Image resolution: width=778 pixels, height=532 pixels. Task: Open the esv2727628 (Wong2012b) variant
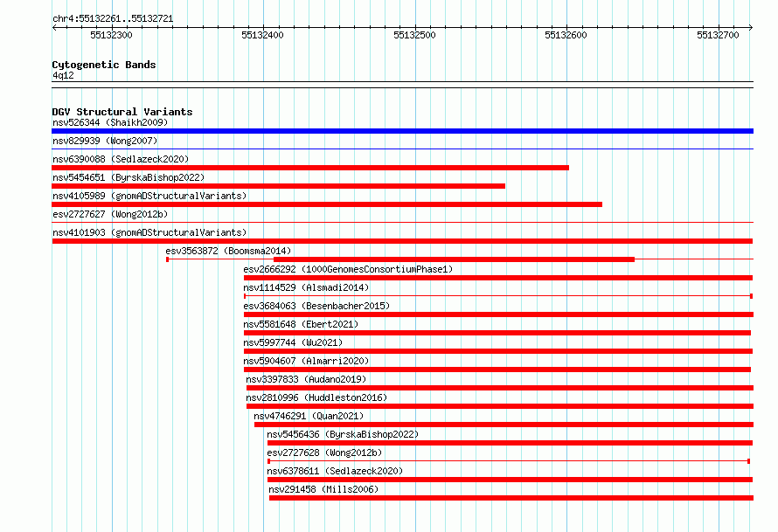(x=324, y=453)
